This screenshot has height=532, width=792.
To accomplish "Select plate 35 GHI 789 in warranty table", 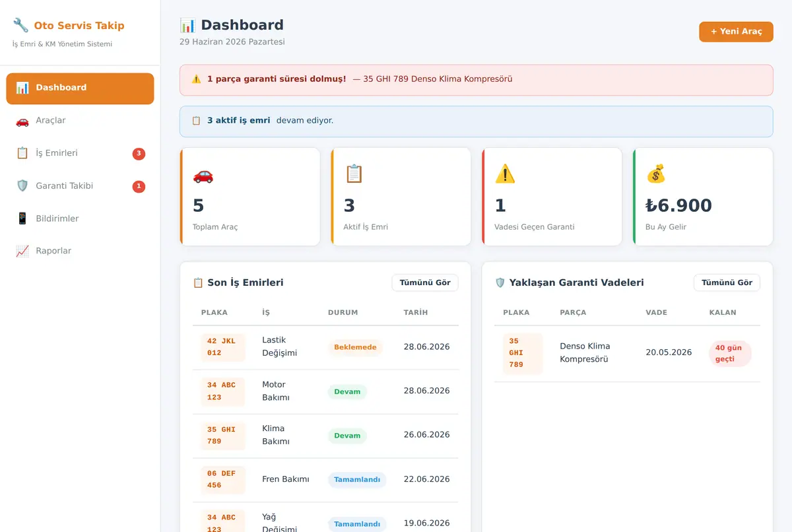I will pos(523,354).
